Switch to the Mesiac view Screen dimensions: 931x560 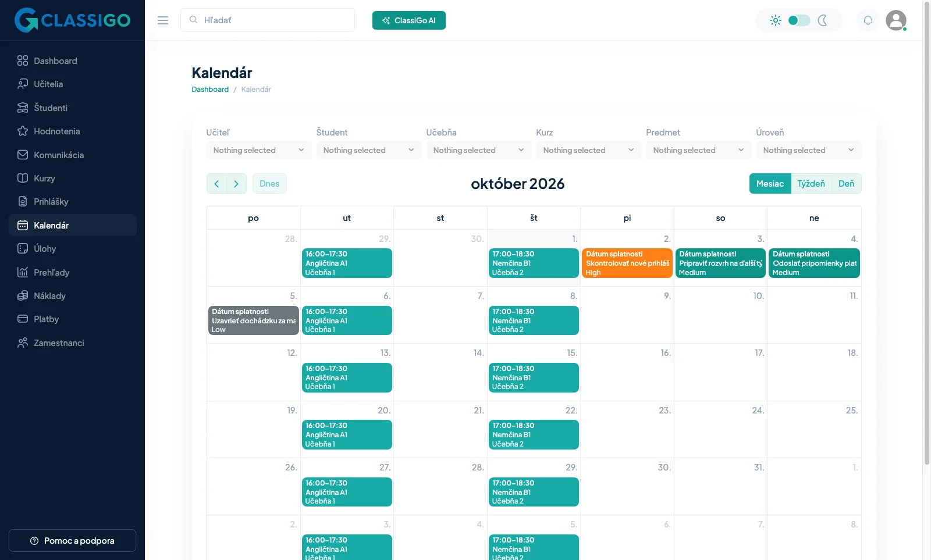click(770, 184)
